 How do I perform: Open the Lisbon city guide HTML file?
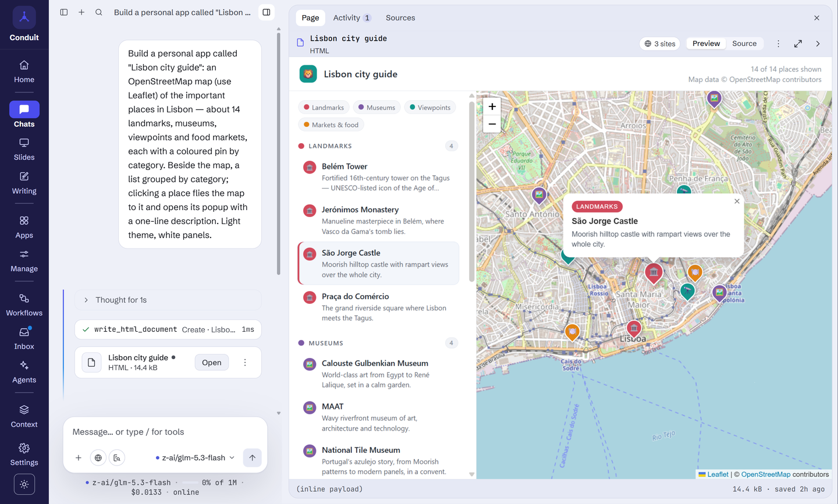(211, 363)
